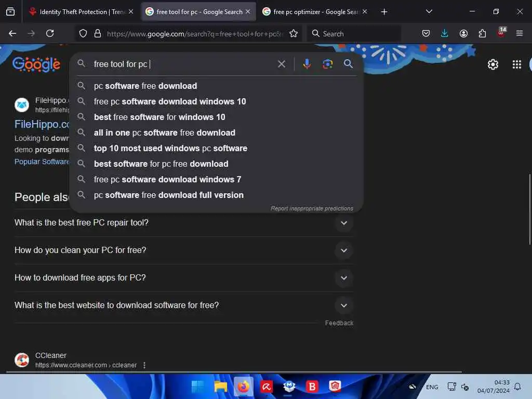Open Windows Start menu

(197, 387)
